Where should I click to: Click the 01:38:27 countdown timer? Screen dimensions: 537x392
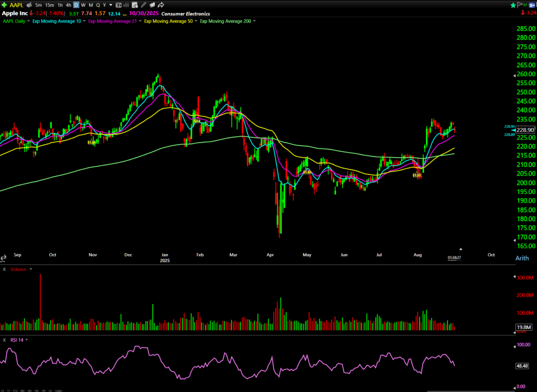(x=454, y=258)
